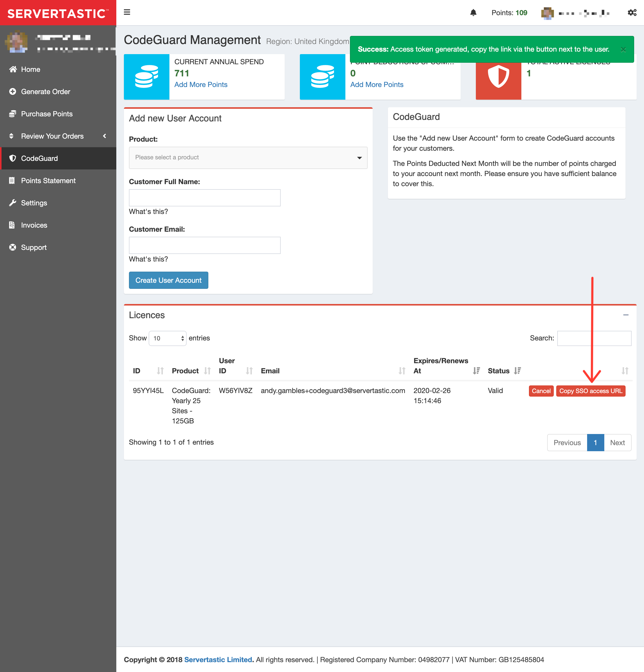644x672 pixels.
Task: Click the Current Annual Spend coins tile
Action: pyautogui.click(x=147, y=77)
